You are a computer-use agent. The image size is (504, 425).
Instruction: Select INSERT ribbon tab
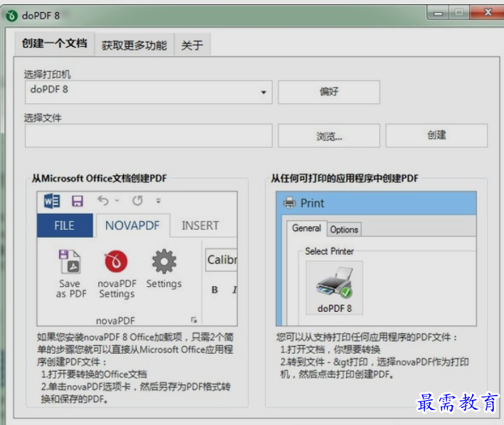tap(200, 226)
